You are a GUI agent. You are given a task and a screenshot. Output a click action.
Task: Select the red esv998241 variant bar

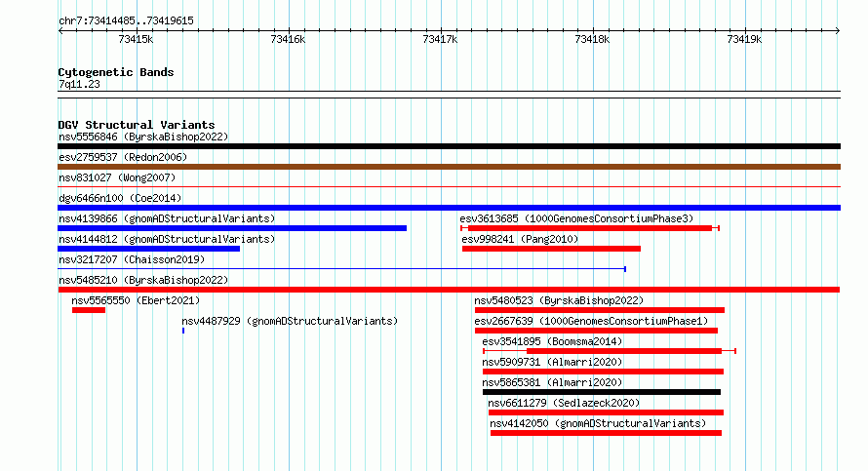tap(551, 249)
